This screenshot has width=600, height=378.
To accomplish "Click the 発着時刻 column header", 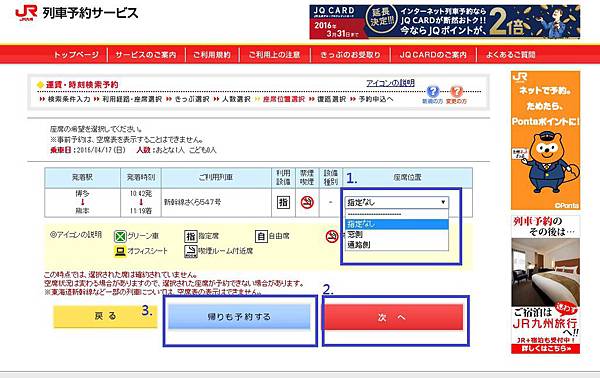I will pyautogui.click(x=141, y=178).
